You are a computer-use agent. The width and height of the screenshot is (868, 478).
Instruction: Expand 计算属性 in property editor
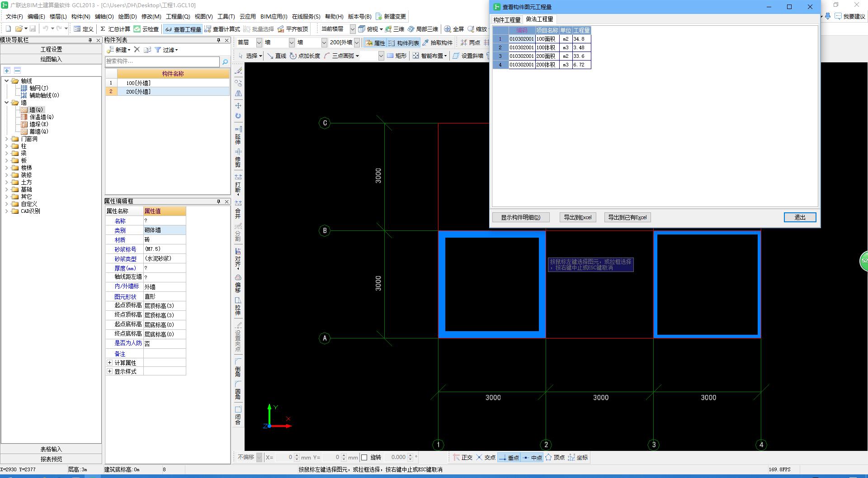pyautogui.click(x=109, y=362)
